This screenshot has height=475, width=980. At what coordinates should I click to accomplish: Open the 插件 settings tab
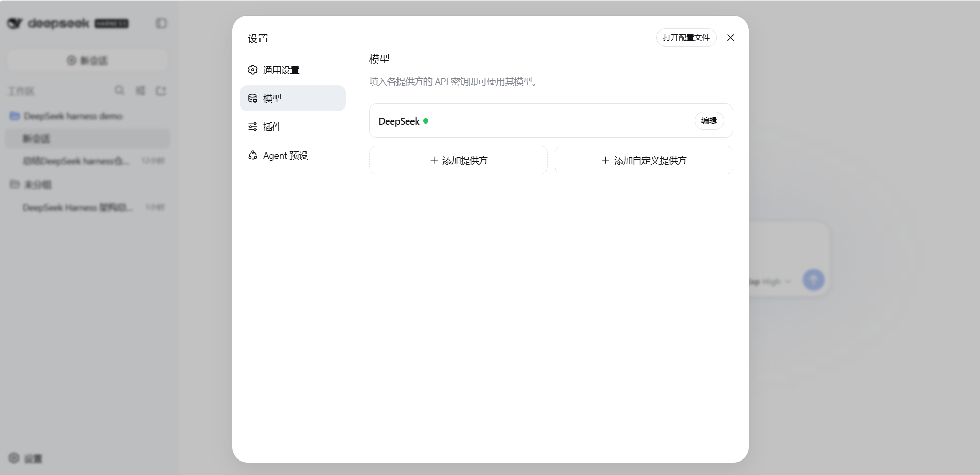click(293, 127)
